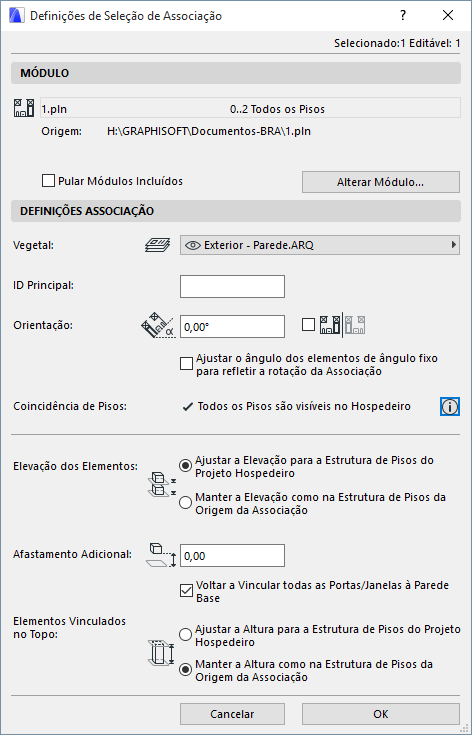
Task: Click the layer stack icon next to Vegetal
Action: pos(158,245)
